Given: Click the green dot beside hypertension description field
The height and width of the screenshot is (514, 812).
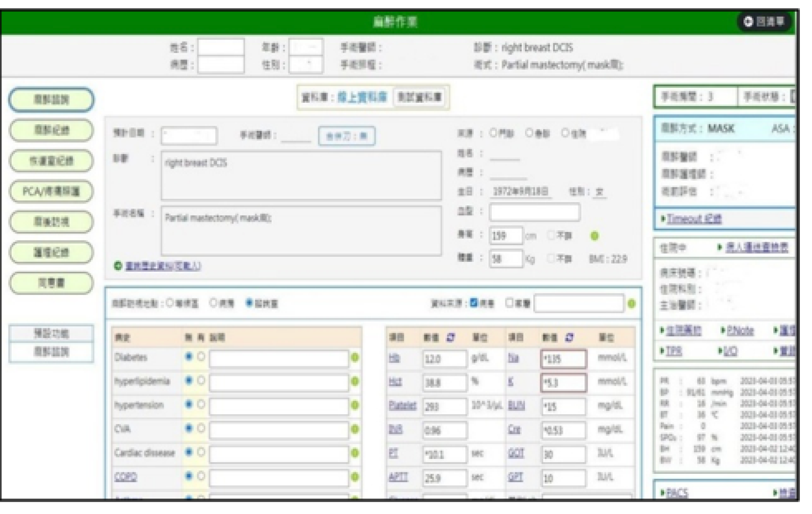Looking at the screenshot, I should click(355, 405).
